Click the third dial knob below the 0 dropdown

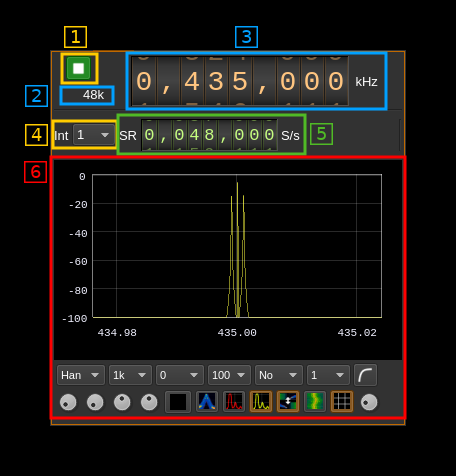122,402
